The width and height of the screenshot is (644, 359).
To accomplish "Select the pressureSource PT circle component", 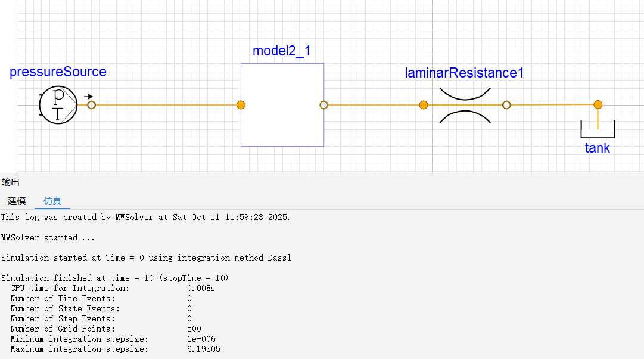I will pos(58,105).
